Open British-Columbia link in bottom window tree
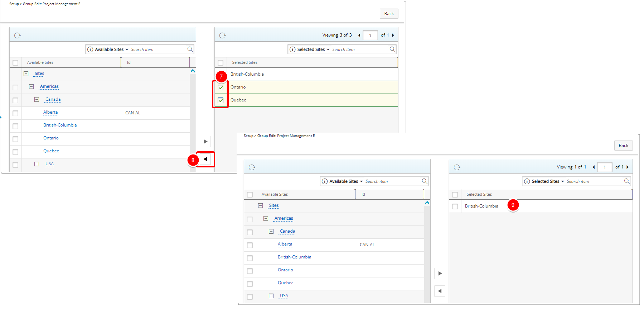The image size is (644, 309). 295,257
